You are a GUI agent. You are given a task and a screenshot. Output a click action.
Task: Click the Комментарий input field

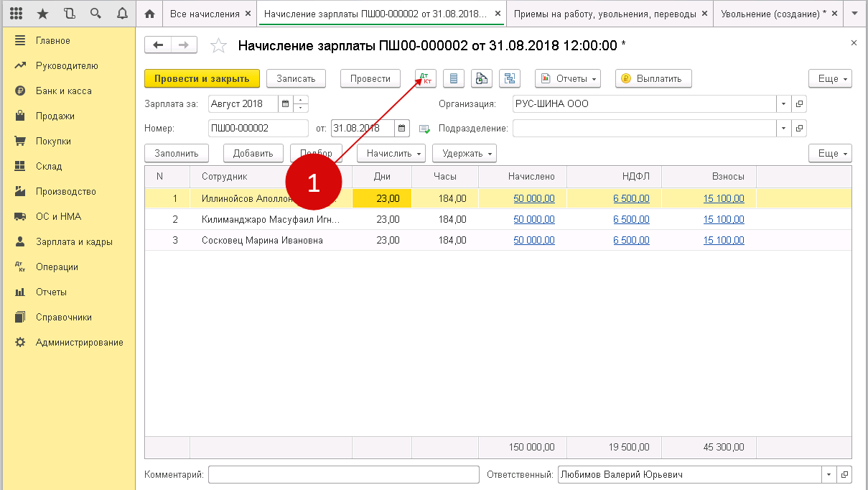click(x=343, y=475)
